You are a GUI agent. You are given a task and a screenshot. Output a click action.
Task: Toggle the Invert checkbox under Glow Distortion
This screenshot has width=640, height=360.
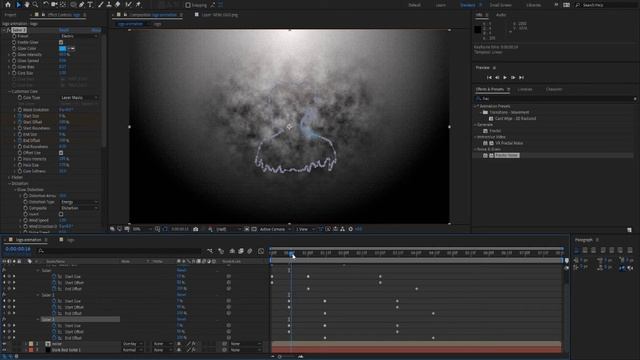(x=61, y=214)
